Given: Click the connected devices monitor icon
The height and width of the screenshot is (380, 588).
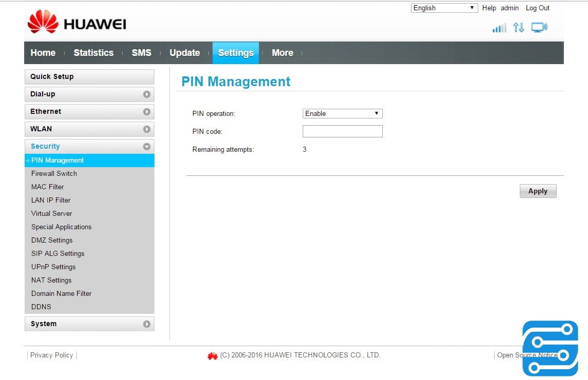Looking at the screenshot, I should 539,28.
